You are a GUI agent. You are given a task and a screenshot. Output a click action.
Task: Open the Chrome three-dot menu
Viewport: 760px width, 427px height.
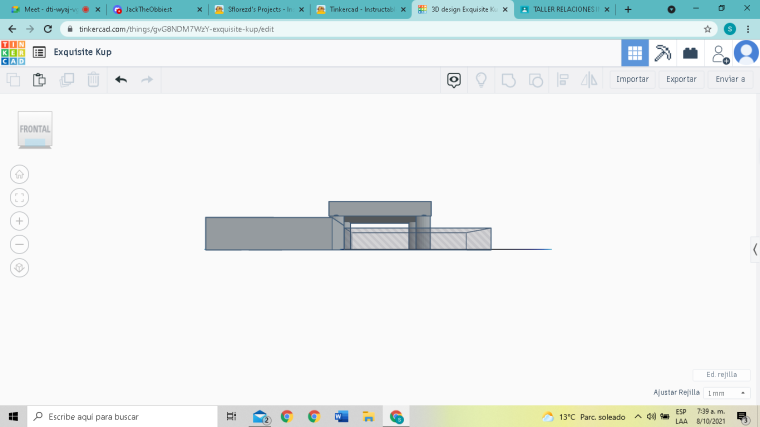[748, 29]
